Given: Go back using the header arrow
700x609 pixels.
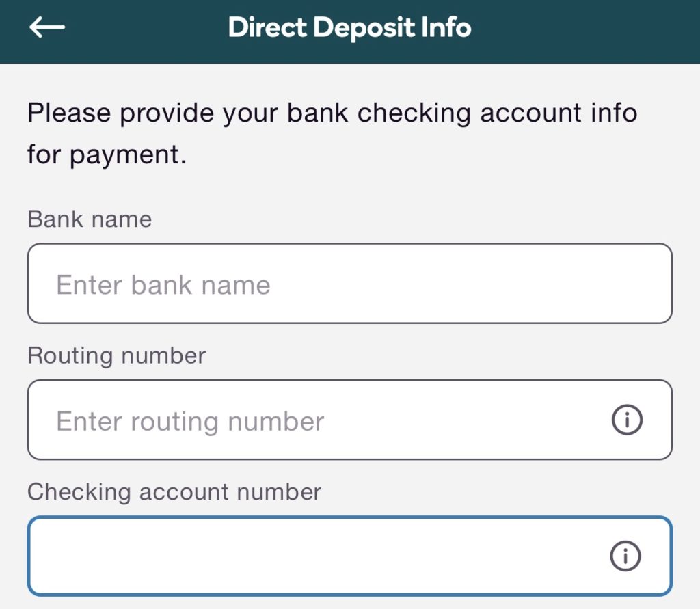Looking at the screenshot, I should click(47, 27).
